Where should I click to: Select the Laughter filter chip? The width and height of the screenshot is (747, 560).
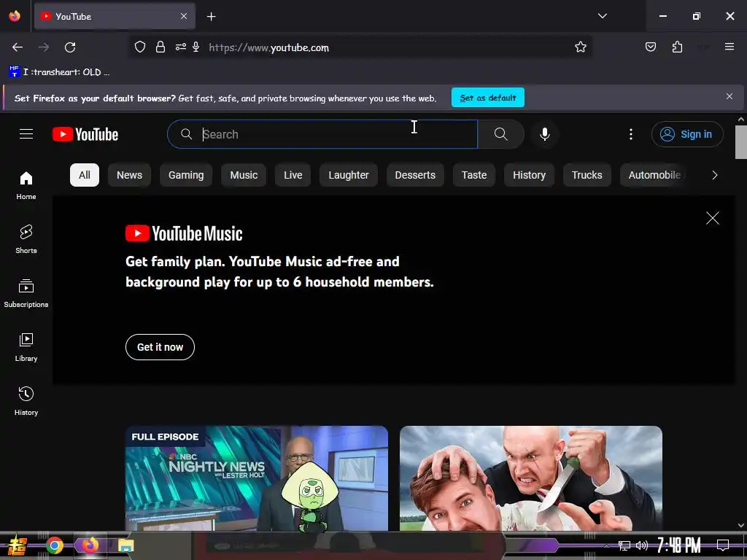348,175
